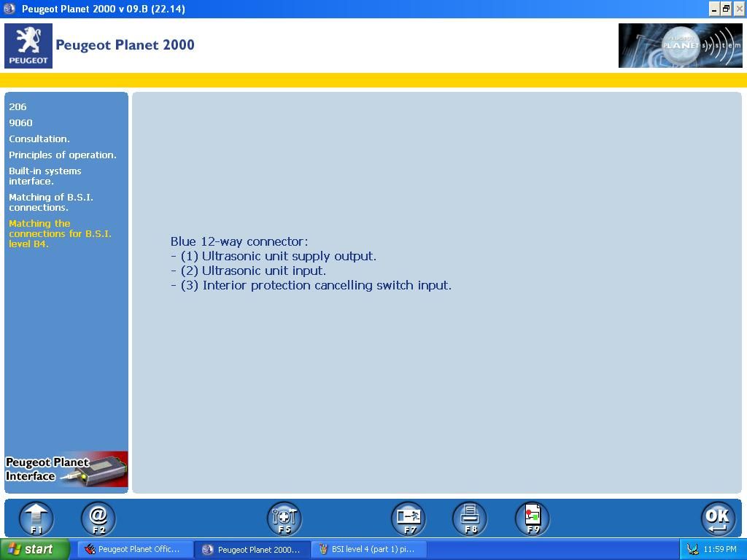Open the Windows start menu

pos(35,549)
